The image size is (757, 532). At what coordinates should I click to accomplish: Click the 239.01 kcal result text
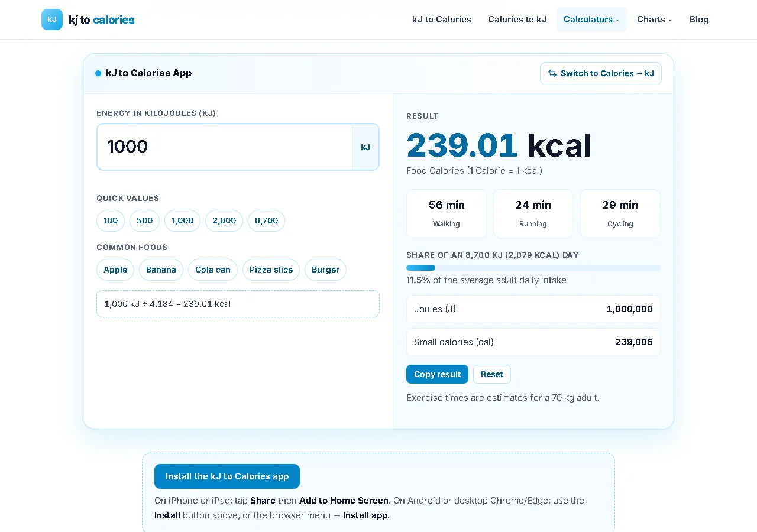pos(499,145)
